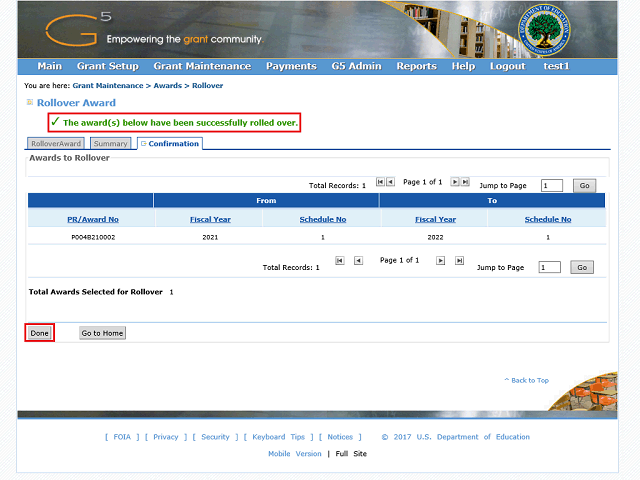Open the FOIA footer link
The image size is (640, 480).
(x=122, y=437)
